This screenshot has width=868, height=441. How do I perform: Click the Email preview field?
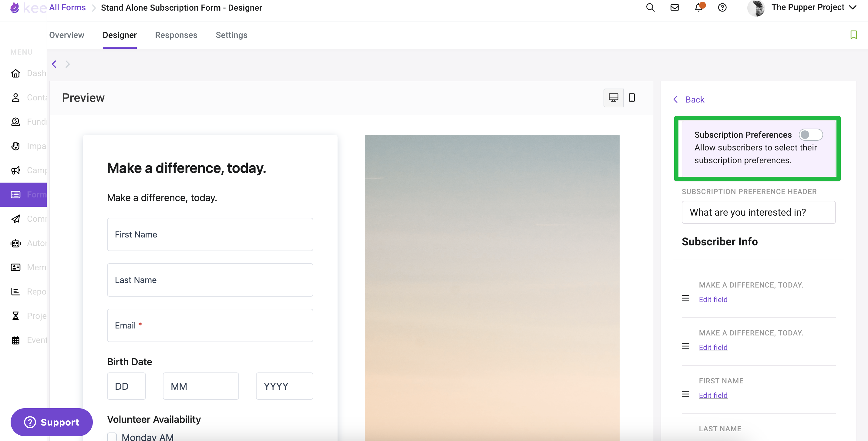(x=210, y=325)
